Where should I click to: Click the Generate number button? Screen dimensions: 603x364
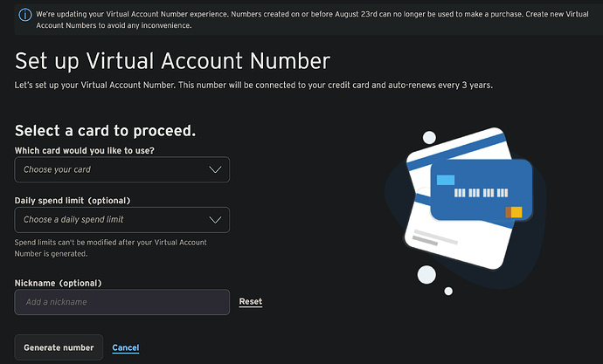coord(59,347)
